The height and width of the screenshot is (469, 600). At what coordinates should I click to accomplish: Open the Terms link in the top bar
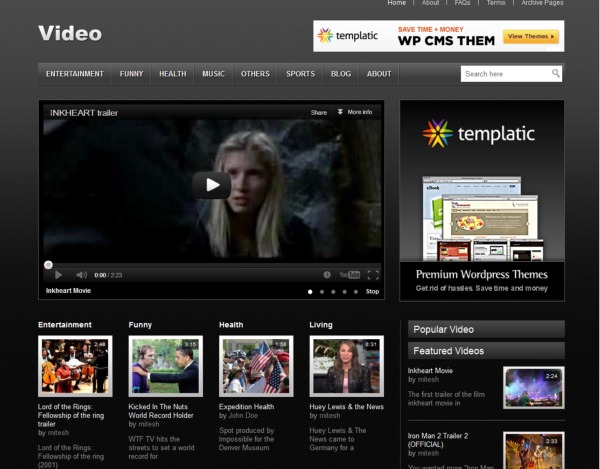(496, 3)
